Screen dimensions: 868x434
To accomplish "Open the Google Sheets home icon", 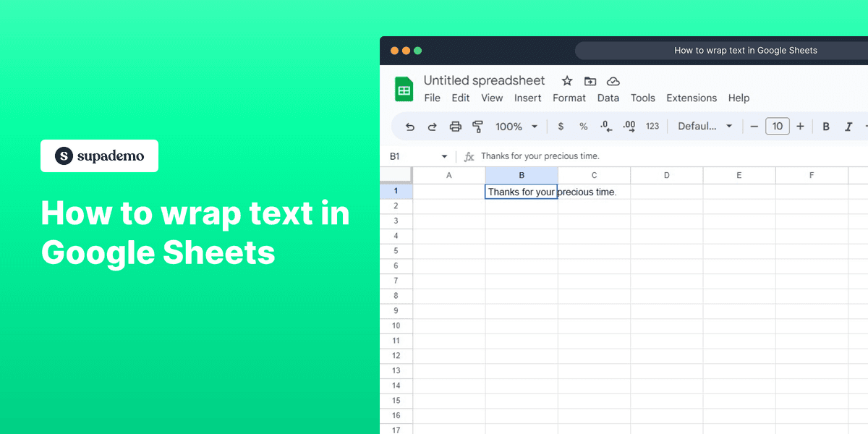I will pos(403,88).
